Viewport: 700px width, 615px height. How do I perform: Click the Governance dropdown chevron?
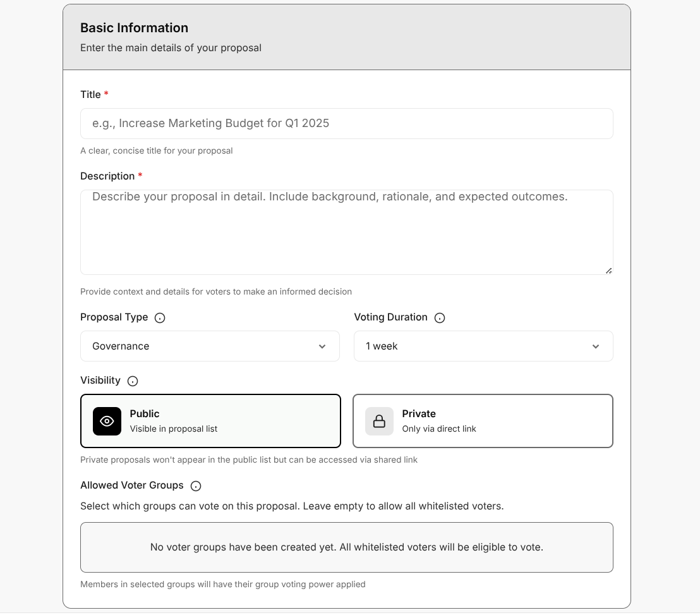tap(322, 346)
